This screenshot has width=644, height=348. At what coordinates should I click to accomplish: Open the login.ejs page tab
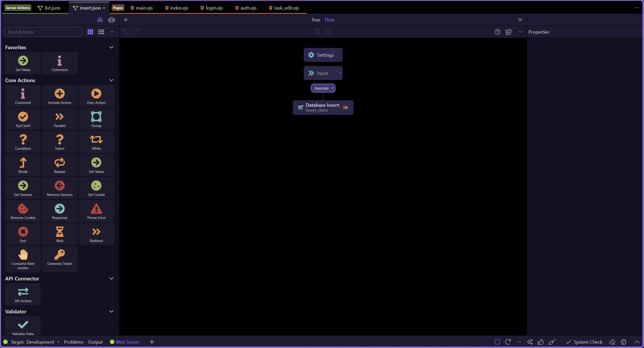tap(212, 8)
